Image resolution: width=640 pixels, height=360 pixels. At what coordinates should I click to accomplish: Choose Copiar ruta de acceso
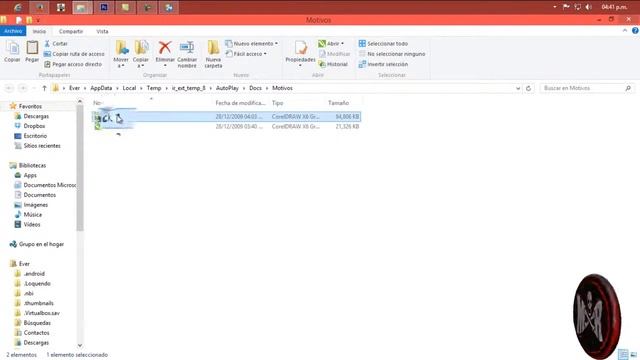[x=74, y=54]
